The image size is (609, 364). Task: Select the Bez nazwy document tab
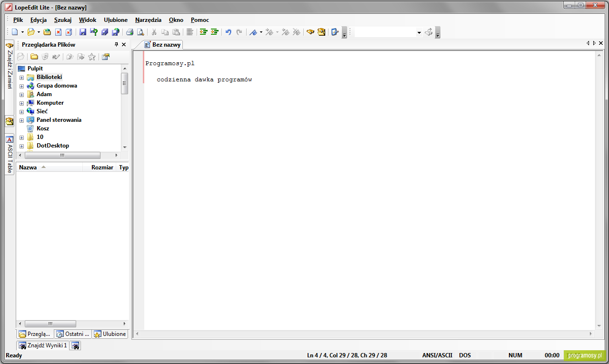tap(162, 45)
